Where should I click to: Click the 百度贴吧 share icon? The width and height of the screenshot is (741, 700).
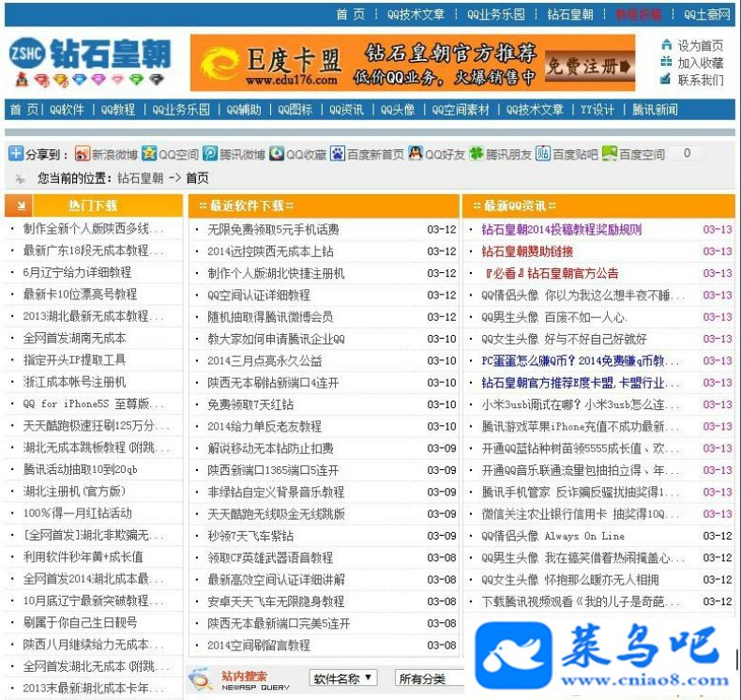[x=543, y=153]
